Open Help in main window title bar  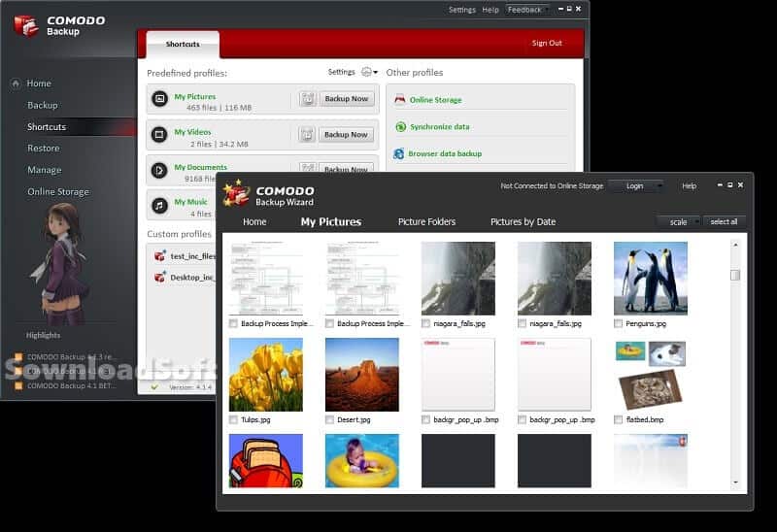490,10
